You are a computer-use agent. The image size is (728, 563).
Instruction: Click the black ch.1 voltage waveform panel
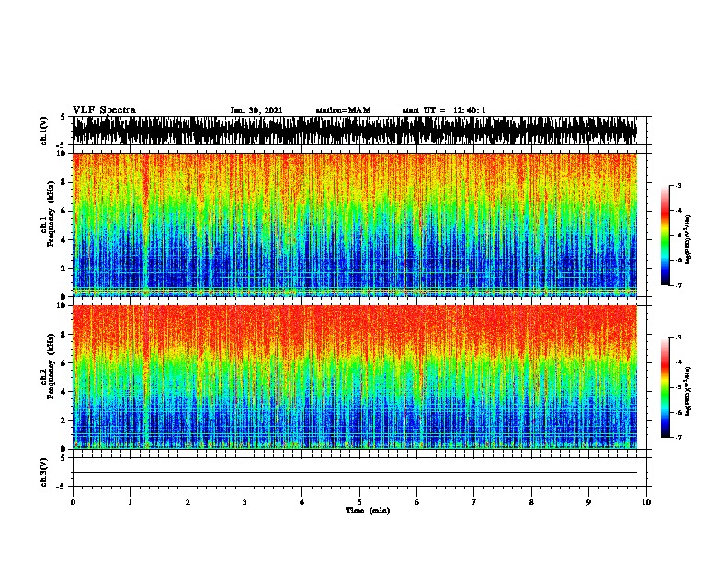coord(355,131)
